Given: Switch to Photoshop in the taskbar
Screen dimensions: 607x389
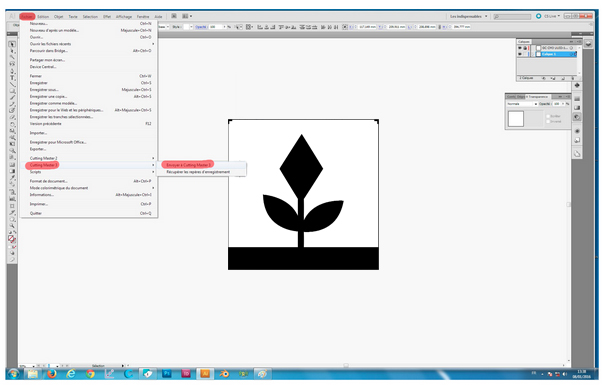Looking at the screenshot, I should pyautogui.click(x=167, y=374).
